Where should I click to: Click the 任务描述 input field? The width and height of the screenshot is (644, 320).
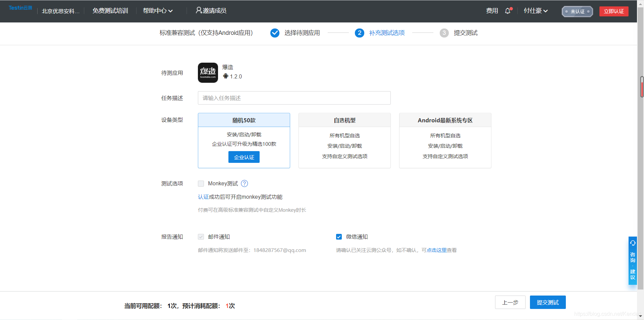point(294,98)
